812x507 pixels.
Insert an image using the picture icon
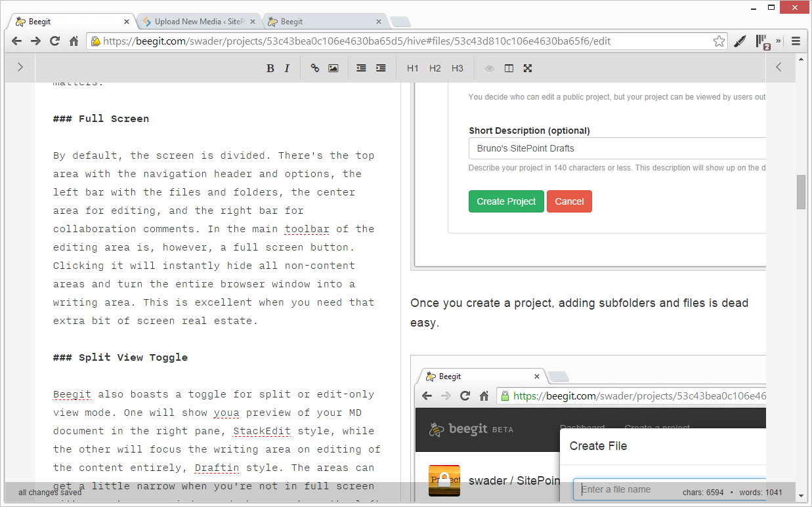333,68
